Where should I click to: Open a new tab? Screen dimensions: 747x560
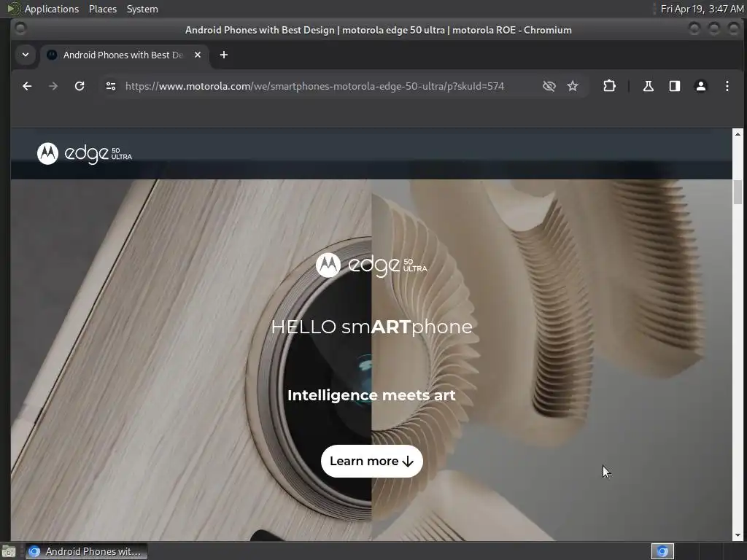click(223, 55)
